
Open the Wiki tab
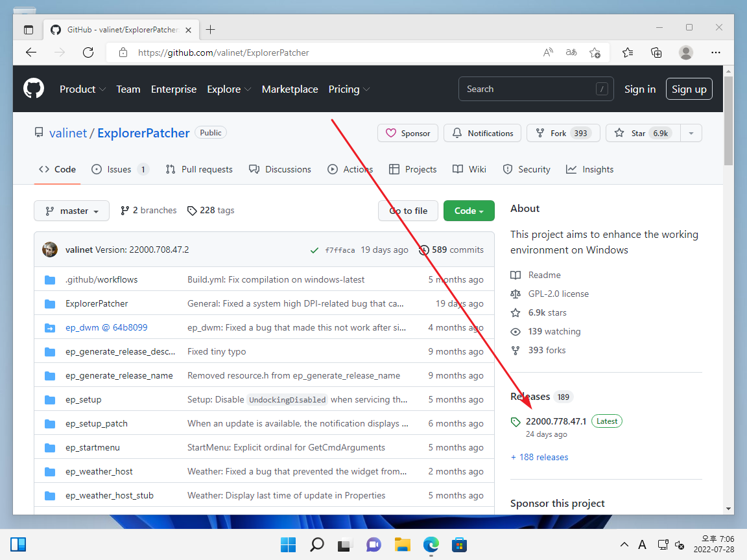click(x=469, y=170)
